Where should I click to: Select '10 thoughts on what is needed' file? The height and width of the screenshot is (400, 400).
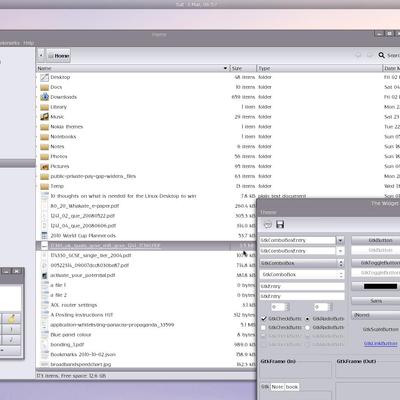pos(123,196)
